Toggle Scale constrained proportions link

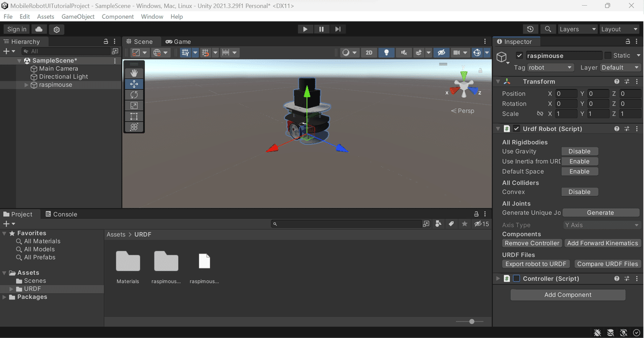(x=540, y=114)
